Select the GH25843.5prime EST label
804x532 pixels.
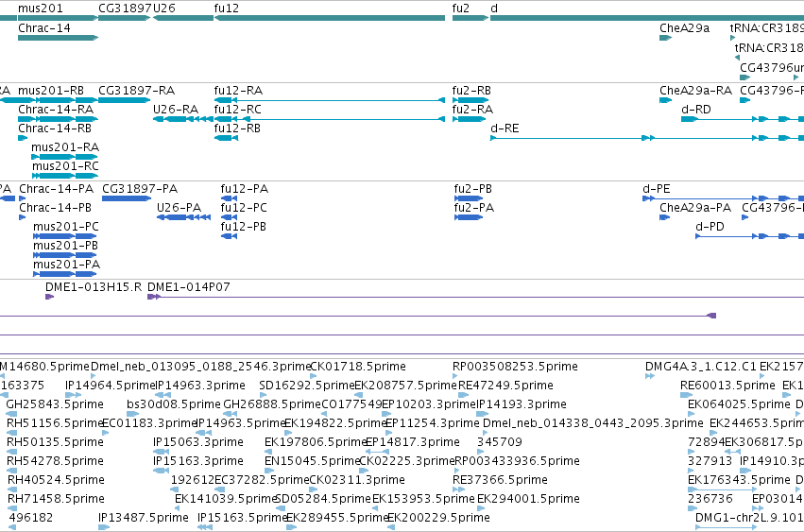(55, 405)
